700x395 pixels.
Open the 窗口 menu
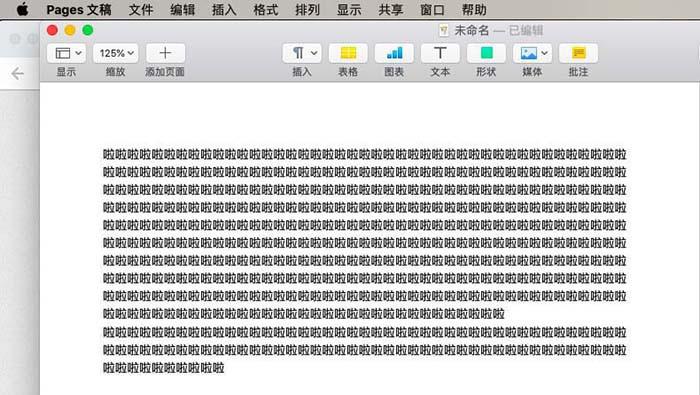tap(432, 9)
